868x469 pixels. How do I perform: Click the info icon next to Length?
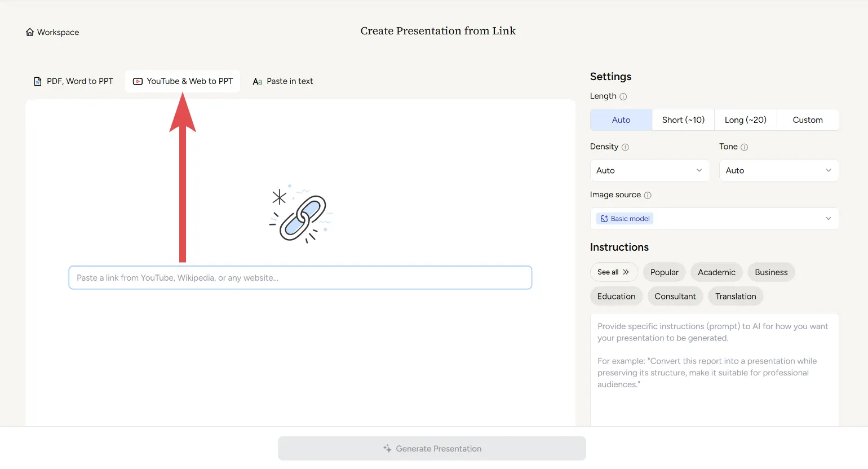point(623,96)
